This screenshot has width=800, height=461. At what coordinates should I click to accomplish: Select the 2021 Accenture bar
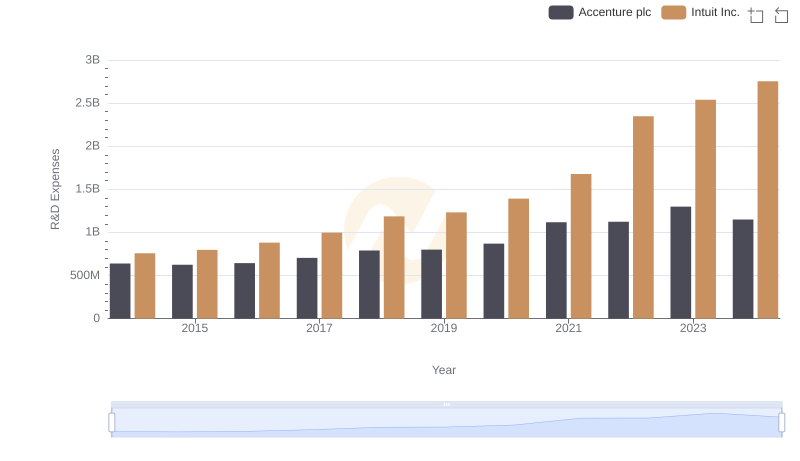click(556, 270)
